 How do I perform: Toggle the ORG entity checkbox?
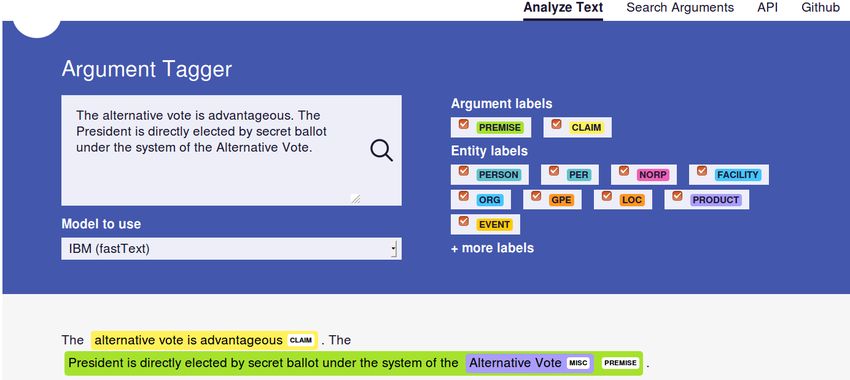pos(463,196)
